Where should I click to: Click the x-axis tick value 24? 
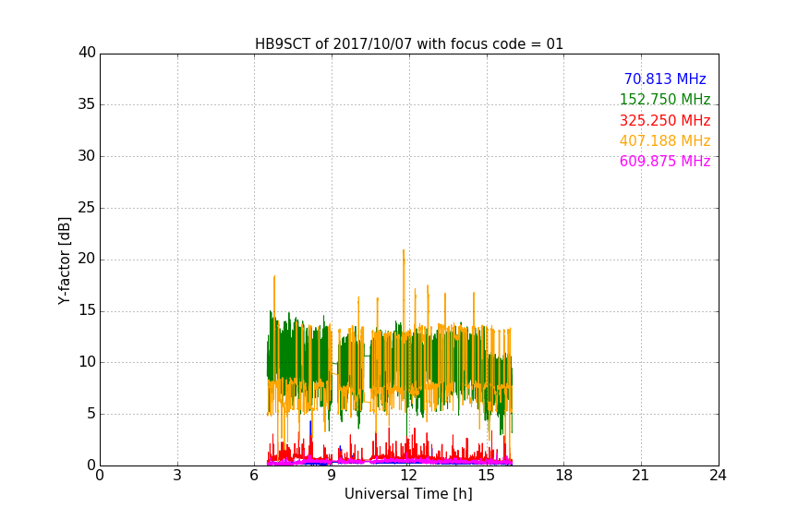(718, 476)
